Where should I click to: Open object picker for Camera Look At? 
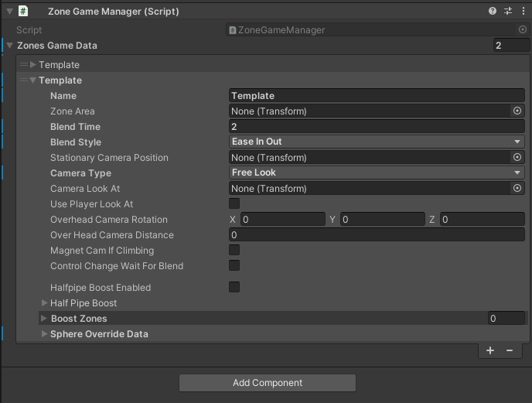pyautogui.click(x=517, y=188)
